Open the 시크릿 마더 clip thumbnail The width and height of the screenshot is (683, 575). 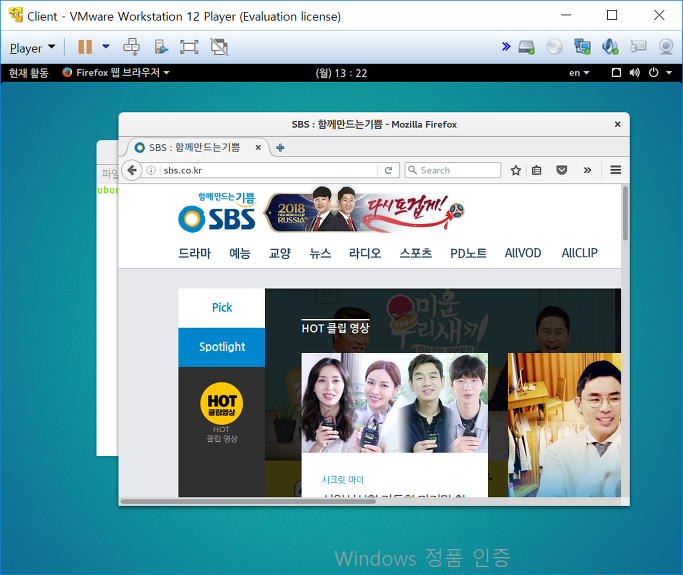[395, 403]
